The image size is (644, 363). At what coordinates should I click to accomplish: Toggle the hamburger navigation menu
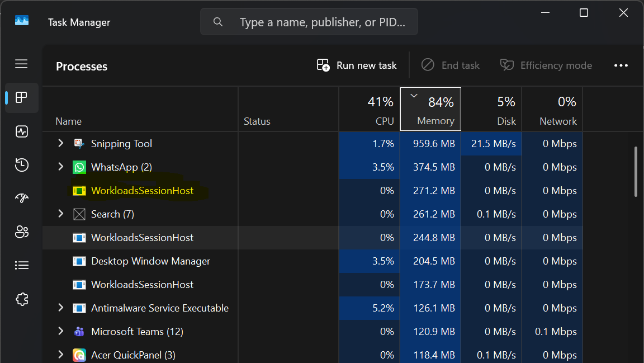coord(22,64)
